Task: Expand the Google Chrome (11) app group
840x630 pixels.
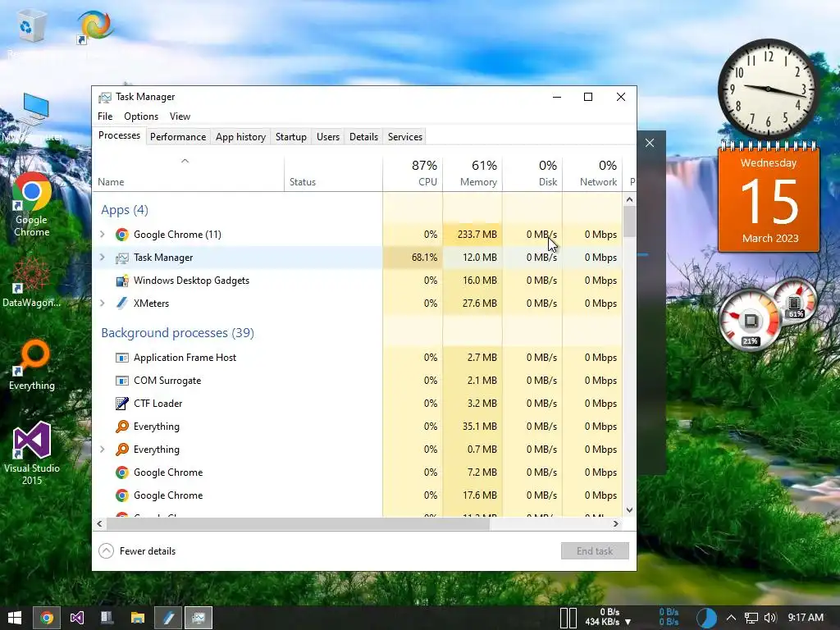Action: 103,234
